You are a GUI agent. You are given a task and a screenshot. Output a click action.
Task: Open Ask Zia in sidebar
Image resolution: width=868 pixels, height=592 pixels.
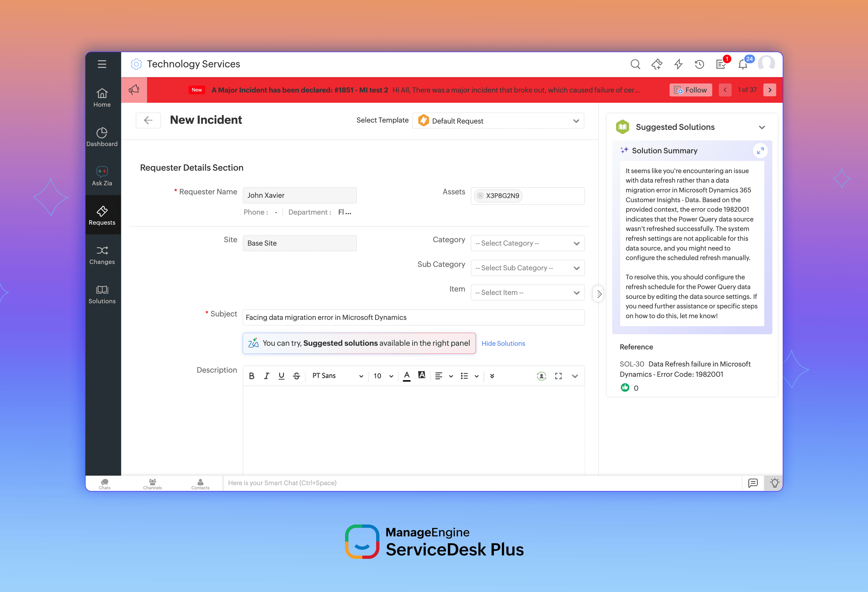coord(102,176)
